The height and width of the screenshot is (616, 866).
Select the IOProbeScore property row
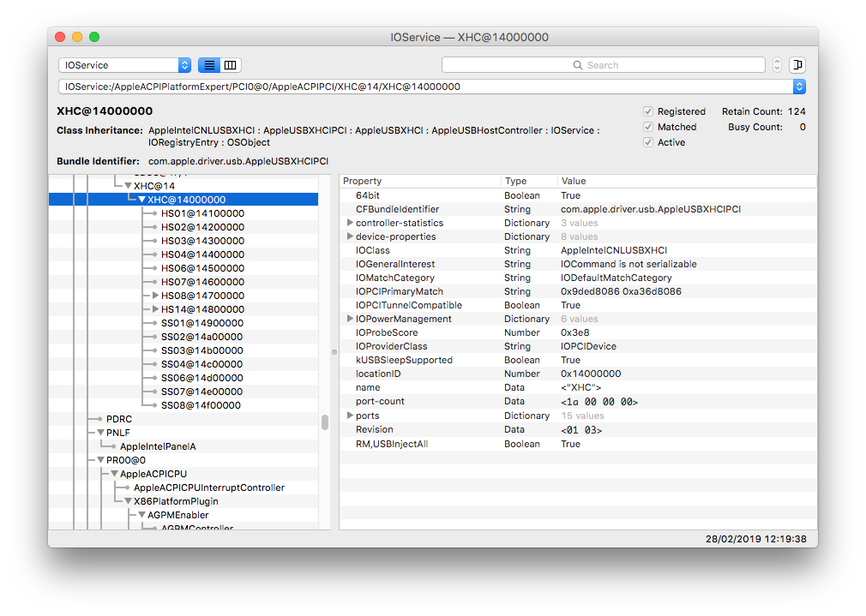pyautogui.click(x=578, y=332)
